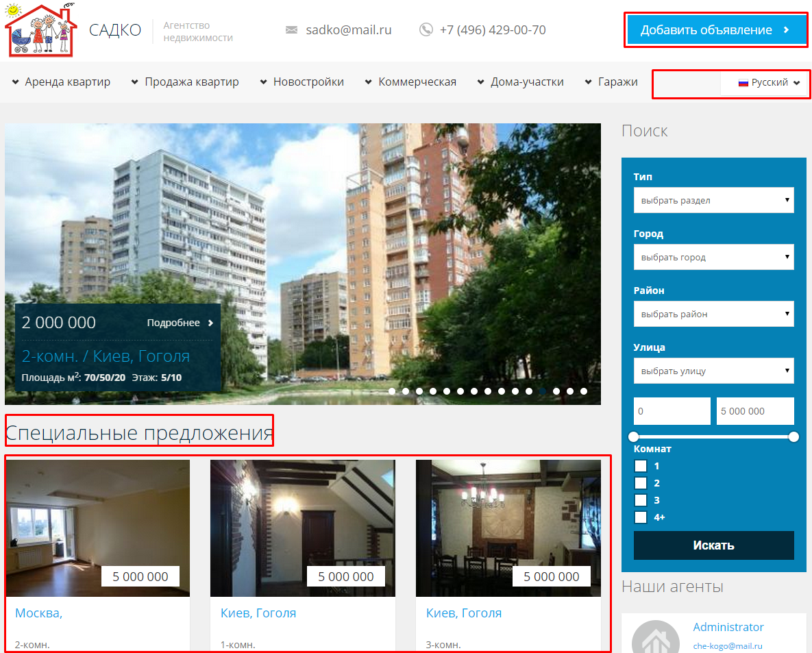Click the che-kogo@mail.ru agent email
This screenshot has width=812, height=653.
[x=728, y=645]
